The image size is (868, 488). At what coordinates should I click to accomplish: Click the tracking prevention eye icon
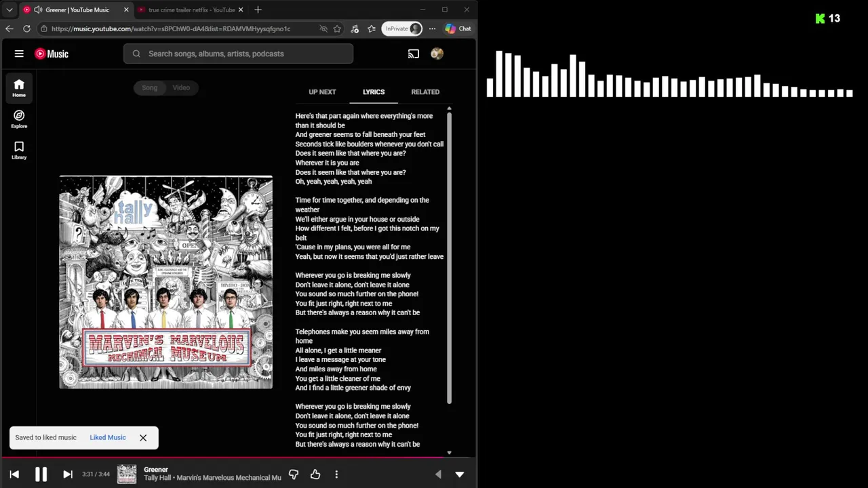(323, 28)
